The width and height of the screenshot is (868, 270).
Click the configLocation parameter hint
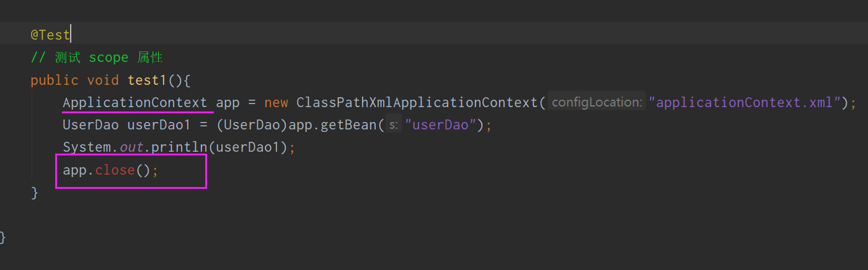(597, 103)
